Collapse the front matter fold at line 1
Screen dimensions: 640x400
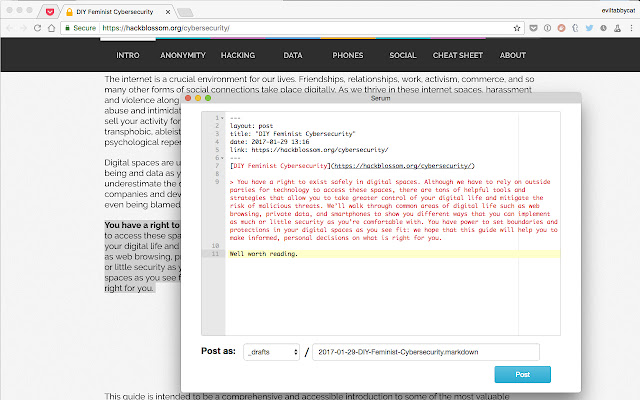(x=222, y=118)
